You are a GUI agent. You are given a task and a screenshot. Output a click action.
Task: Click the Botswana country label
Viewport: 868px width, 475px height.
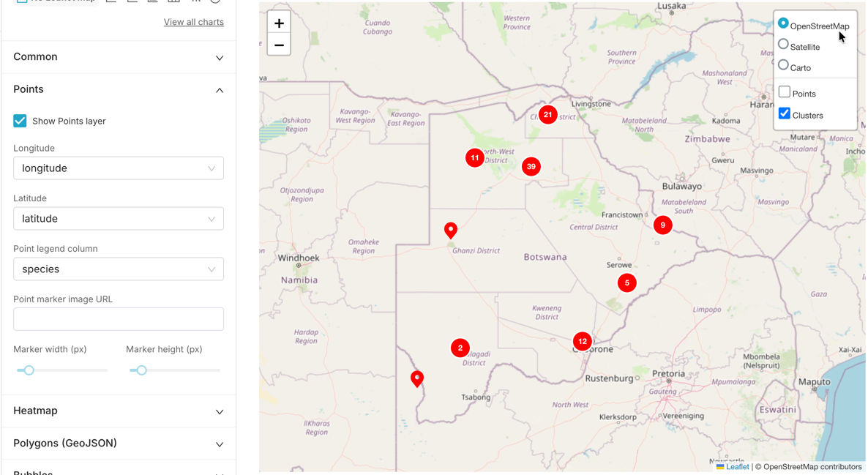point(545,257)
